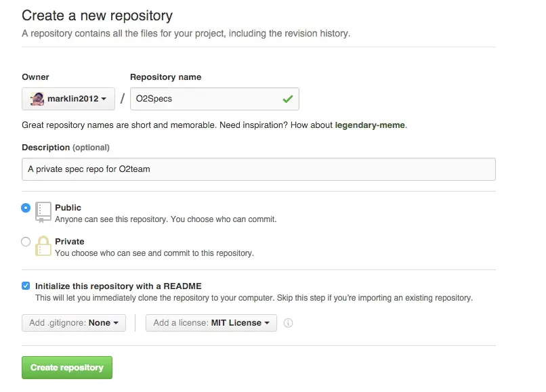
Task: Open the Owner dropdown marklin2012
Action: pyautogui.click(x=68, y=99)
